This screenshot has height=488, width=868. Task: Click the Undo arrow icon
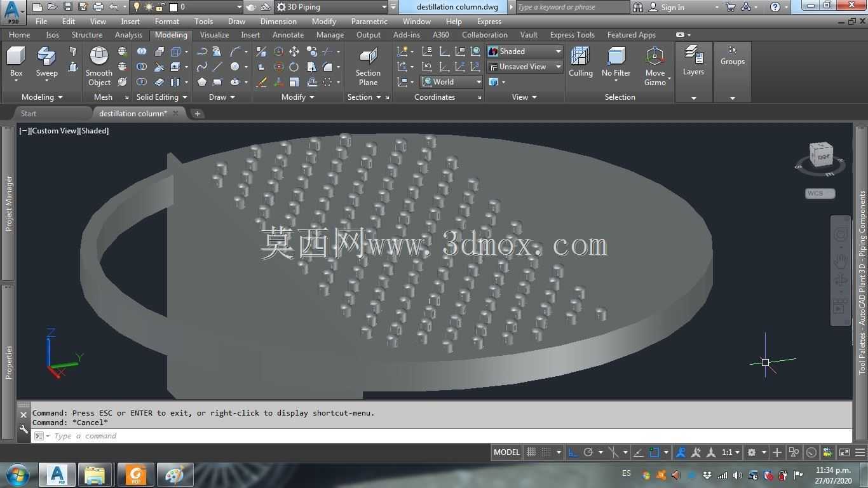coord(114,7)
